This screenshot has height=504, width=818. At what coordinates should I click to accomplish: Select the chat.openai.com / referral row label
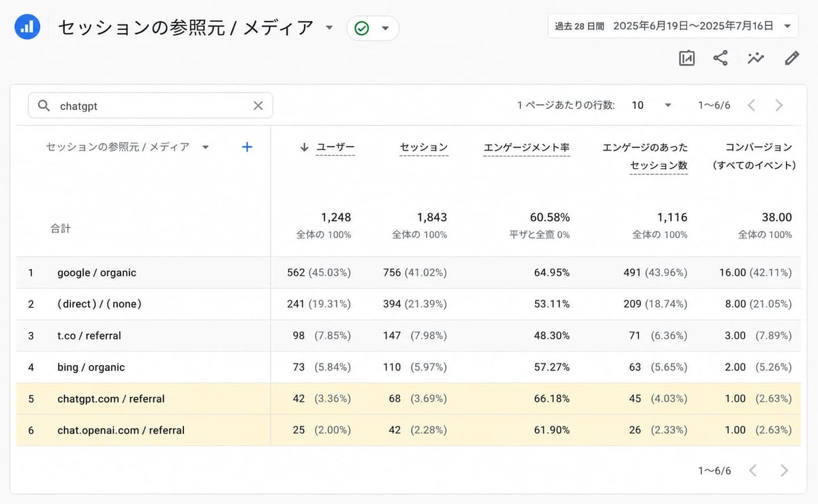coord(121,430)
